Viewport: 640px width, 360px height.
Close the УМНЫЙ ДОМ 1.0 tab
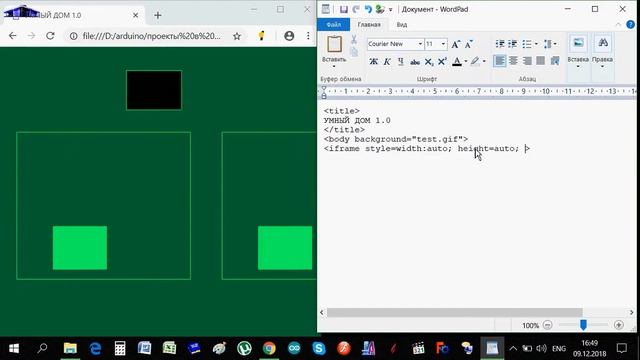tap(136, 16)
